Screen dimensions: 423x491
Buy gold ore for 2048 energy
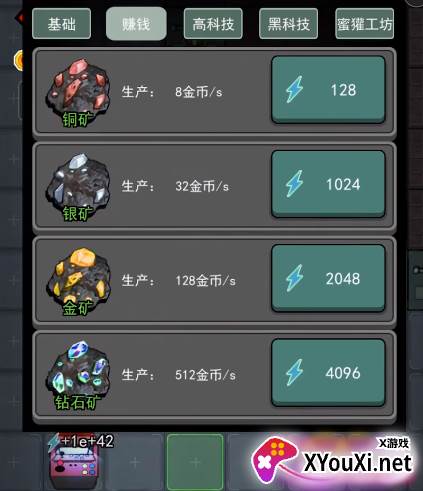point(328,278)
